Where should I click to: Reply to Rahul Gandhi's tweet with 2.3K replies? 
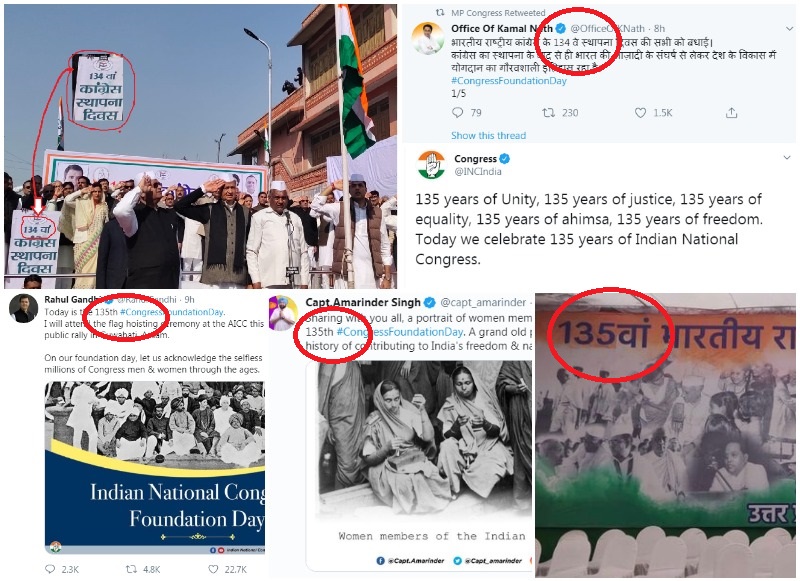[x=50, y=569]
